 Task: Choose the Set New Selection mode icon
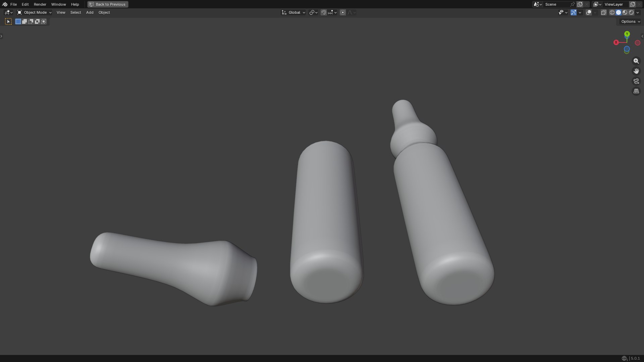pyautogui.click(x=18, y=21)
